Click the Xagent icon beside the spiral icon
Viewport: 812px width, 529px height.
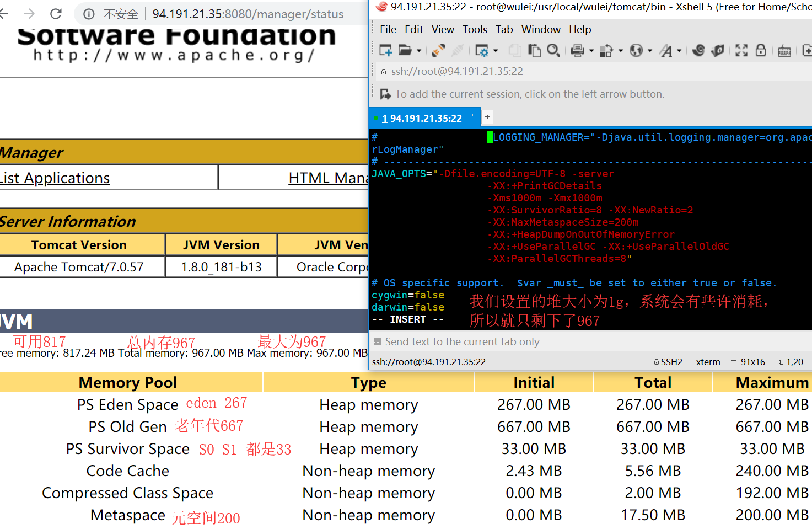pos(718,51)
